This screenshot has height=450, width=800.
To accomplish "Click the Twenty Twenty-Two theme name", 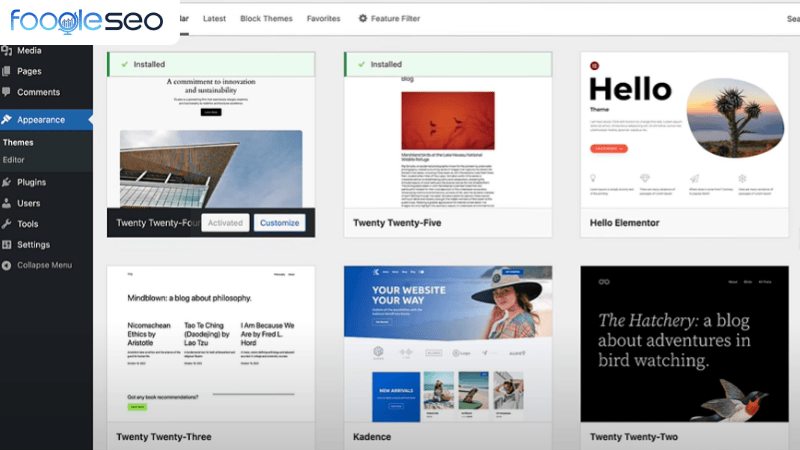I will click(x=634, y=437).
